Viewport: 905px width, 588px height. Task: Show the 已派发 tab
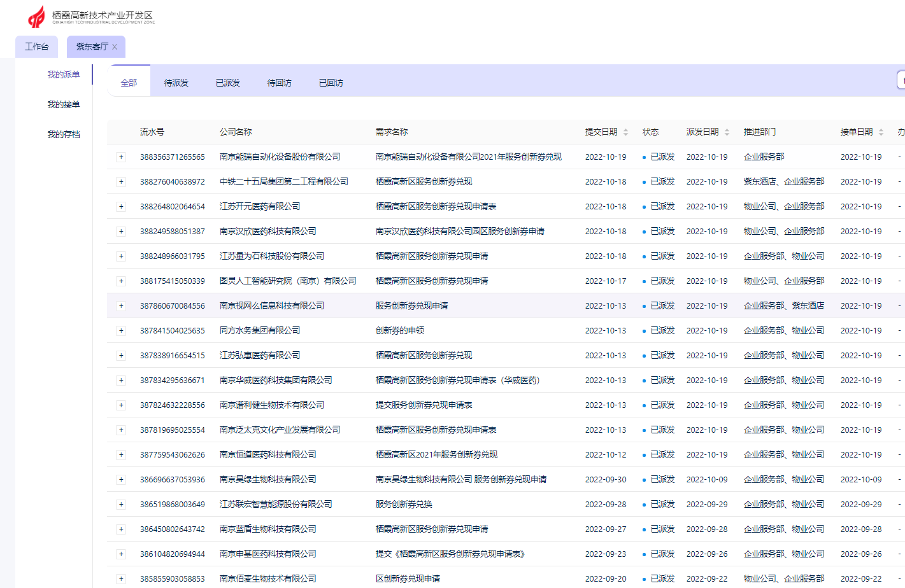click(228, 83)
